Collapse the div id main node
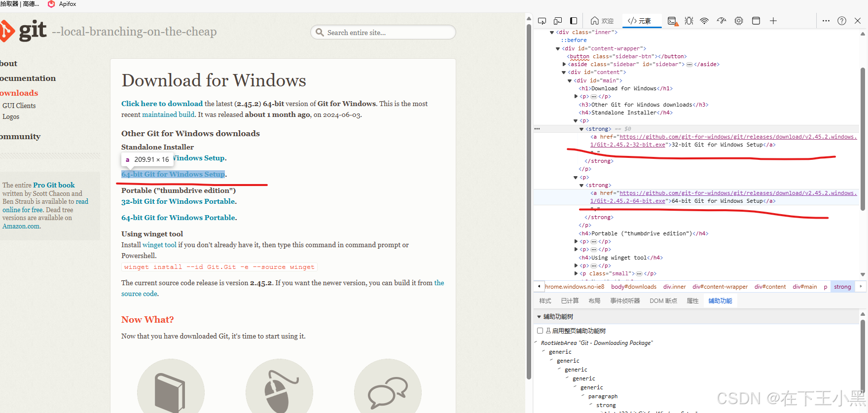The width and height of the screenshot is (868, 413). click(570, 80)
